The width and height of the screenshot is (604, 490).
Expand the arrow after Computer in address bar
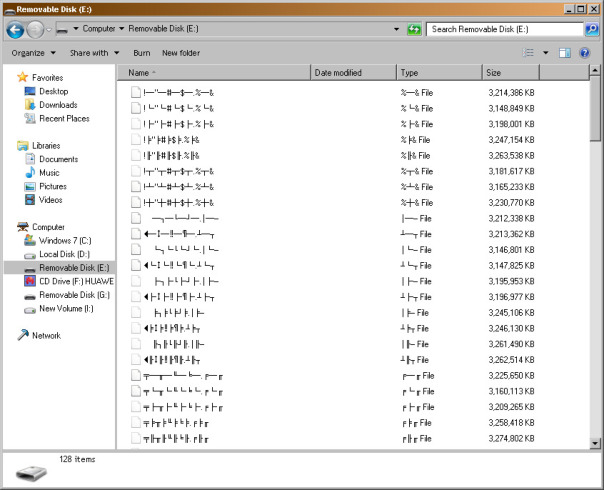click(121, 29)
